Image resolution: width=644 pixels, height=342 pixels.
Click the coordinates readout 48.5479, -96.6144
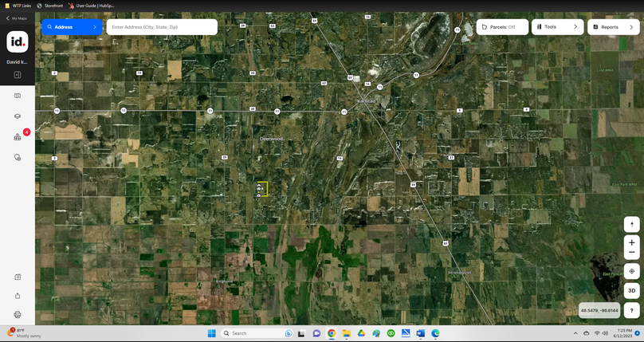point(599,310)
